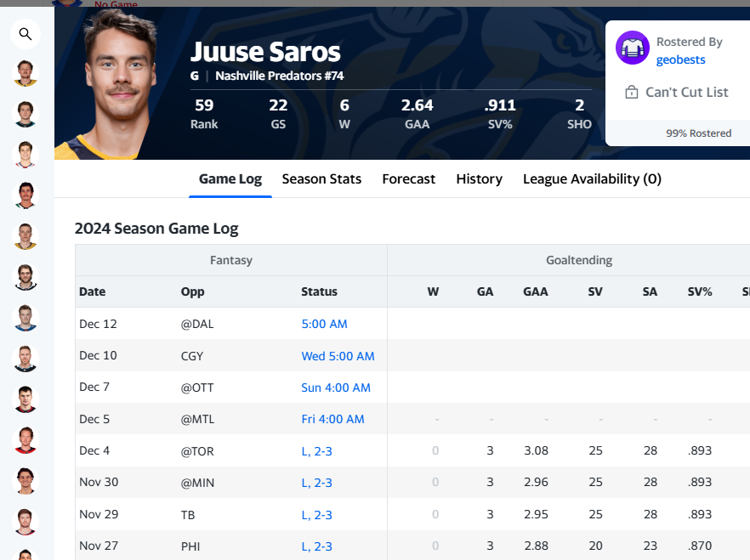Select the bottom-most fully visible sidebar player headshot
Image resolution: width=750 pixels, height=560 pixels.
26,522
